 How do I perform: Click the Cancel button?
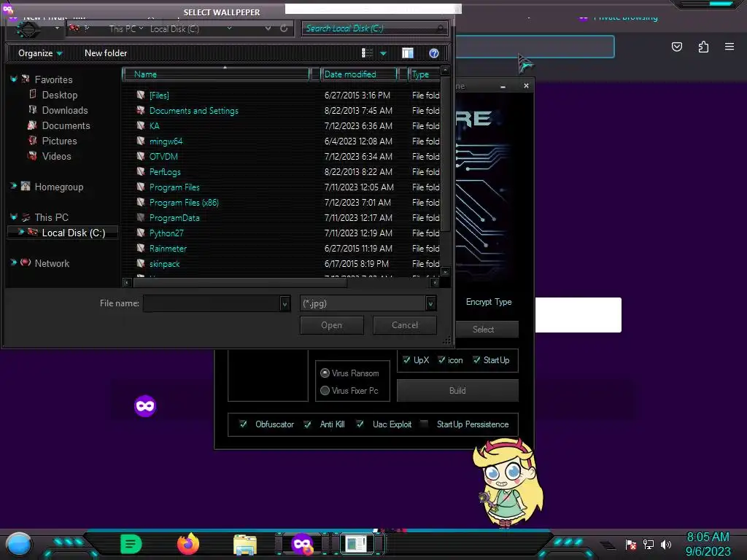[x=405, y=325]
